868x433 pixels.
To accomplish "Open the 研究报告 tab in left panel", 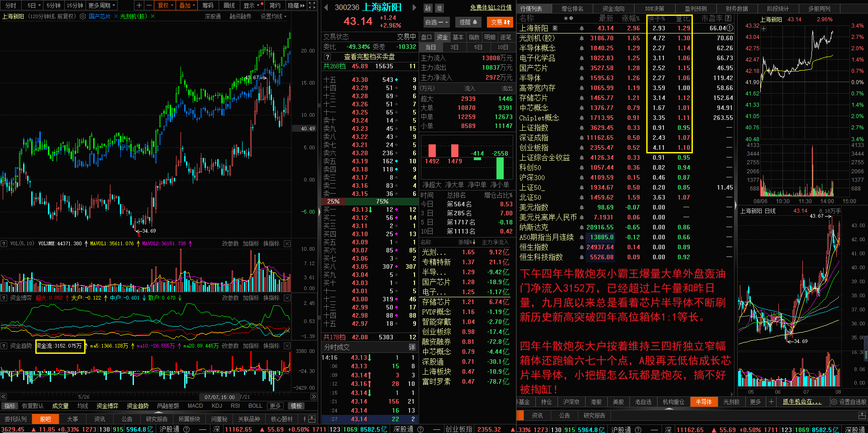I will click(157, 419).
